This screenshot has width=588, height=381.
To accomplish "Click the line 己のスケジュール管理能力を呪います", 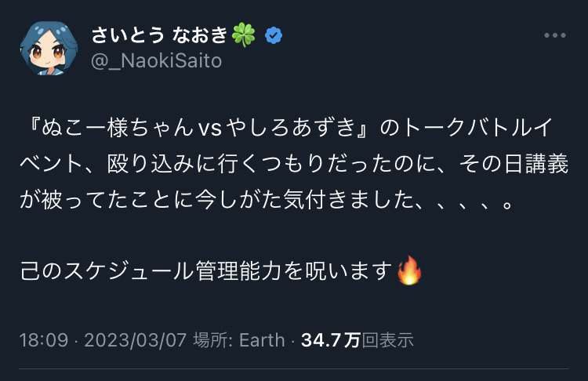I will coord(205,271).
